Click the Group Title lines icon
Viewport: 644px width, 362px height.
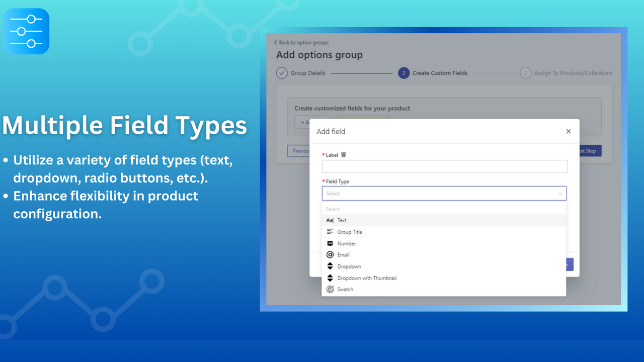tap(330, 232)
